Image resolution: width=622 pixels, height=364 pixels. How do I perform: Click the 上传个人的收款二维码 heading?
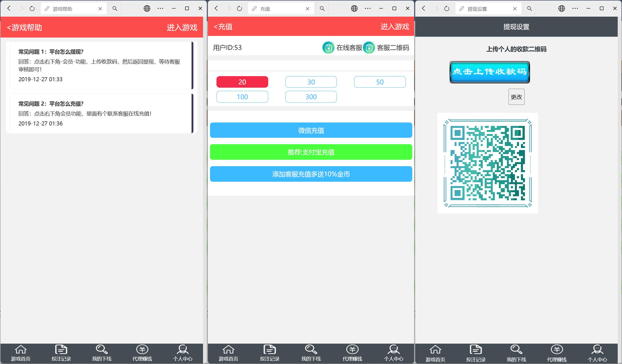coord(516,49)
